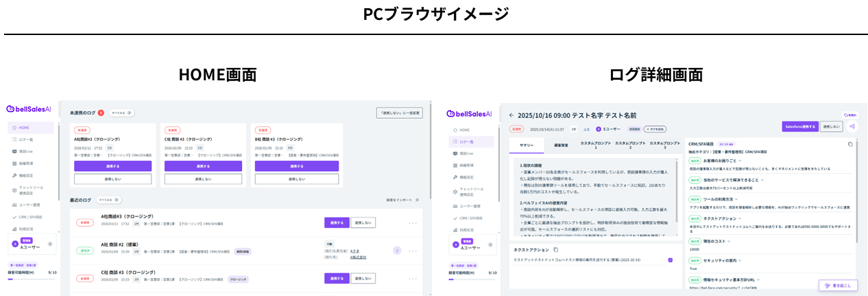The image size is (868, 296).
Task: Copy the ネクストアクション section using its copy icon
Action: 556,249
